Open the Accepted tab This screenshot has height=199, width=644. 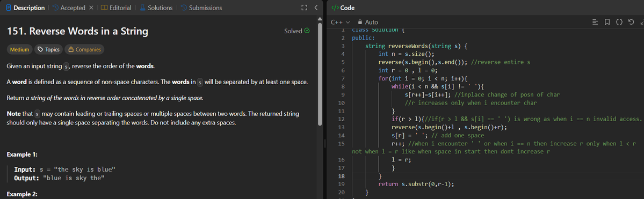coord(69,8)
